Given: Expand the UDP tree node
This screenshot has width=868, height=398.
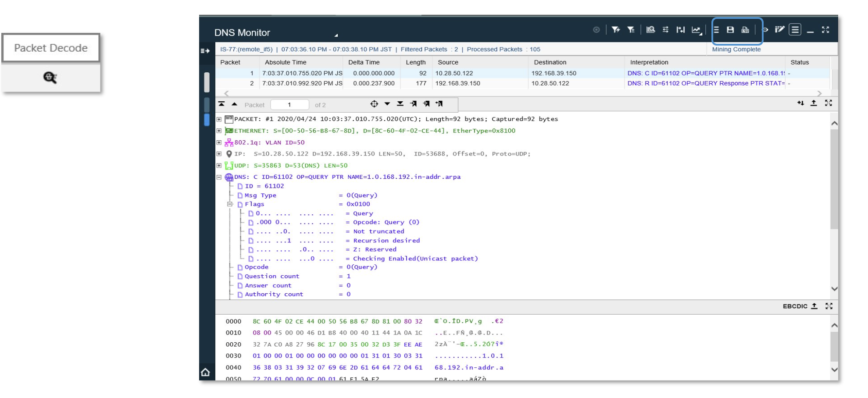Looking at the screenshot, I should coord(219,166).
